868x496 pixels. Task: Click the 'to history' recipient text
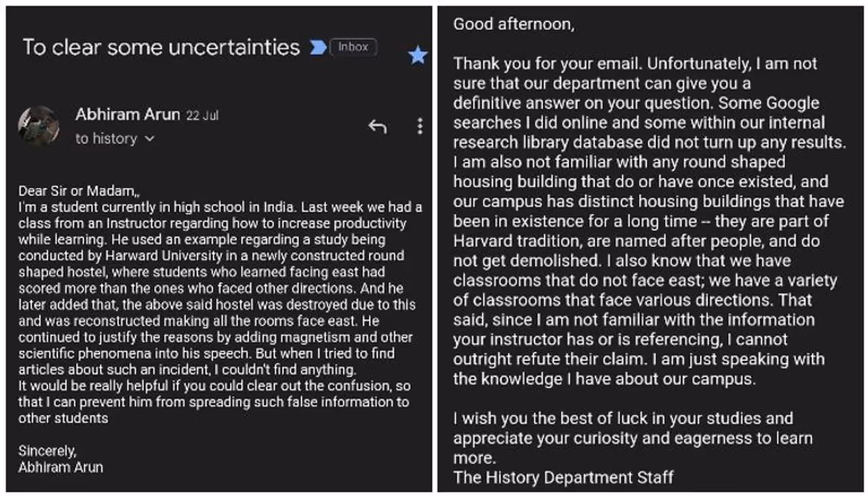tap(106, 138)
